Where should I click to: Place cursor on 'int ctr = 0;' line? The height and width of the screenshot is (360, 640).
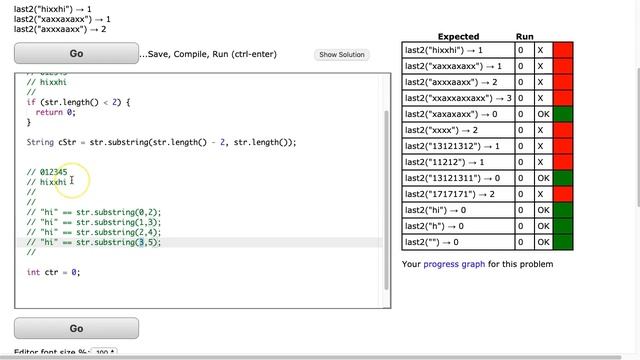pyautogui.click(x=53, y=272)
